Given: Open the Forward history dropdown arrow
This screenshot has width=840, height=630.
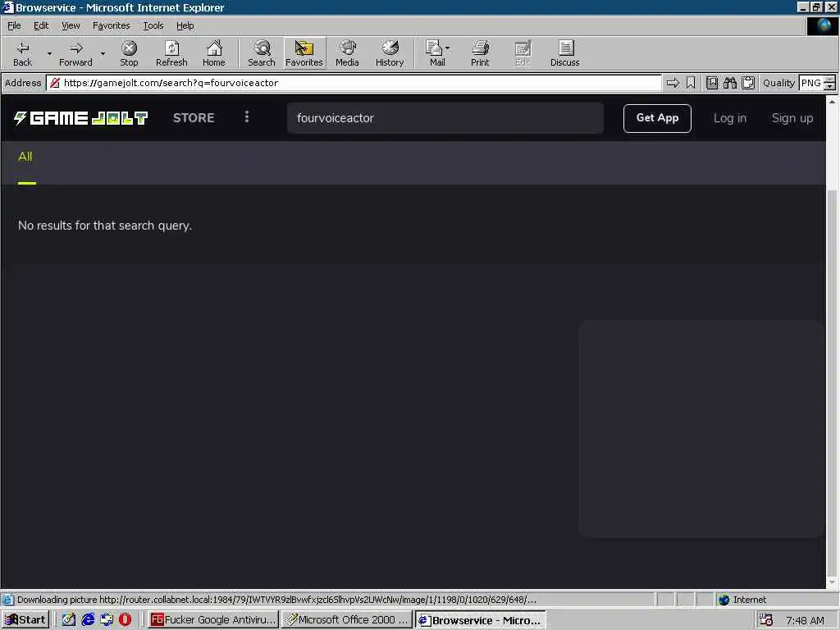Looking at the screenshot, I should (103, 53).
